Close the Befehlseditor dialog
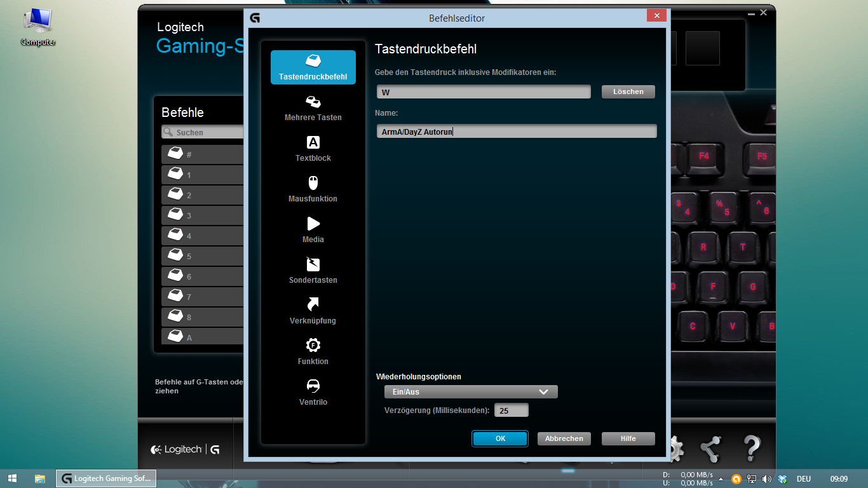The image size is (868, 488). (x=656, y=16)
